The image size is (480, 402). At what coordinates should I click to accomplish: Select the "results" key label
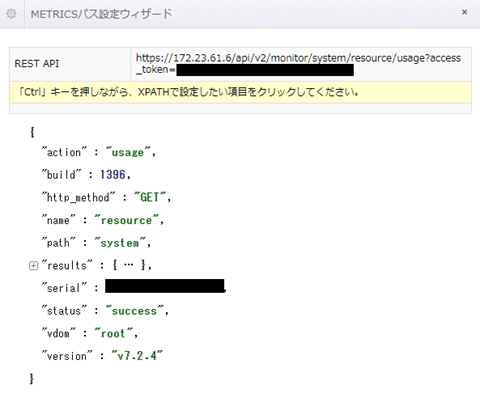[67, 266]
